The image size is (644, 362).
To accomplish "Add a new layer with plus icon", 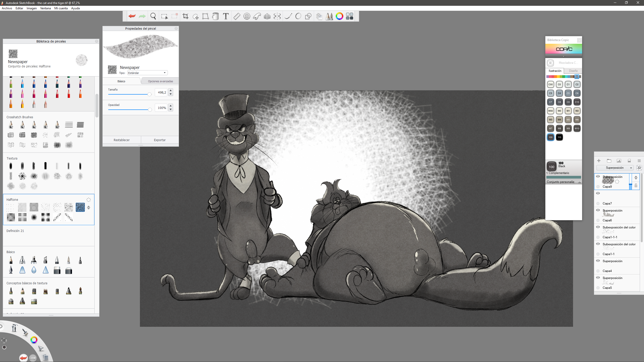I will point(599,161).
